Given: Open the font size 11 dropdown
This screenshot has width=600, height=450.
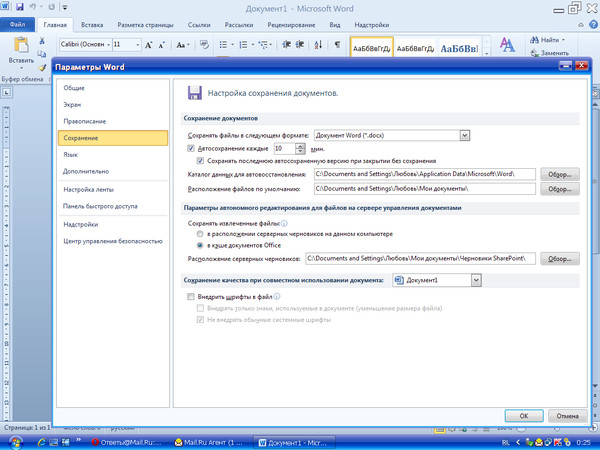Looking at the screenshot, I should [137, 45].
